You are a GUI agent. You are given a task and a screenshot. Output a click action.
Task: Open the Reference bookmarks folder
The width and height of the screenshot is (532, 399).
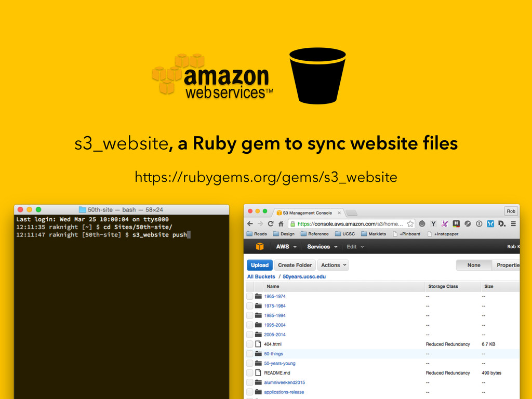point(315,234)
